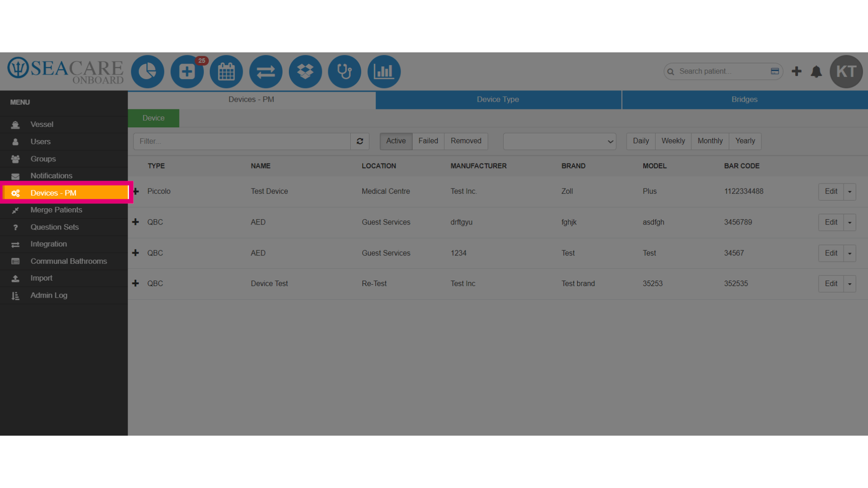Click Edit for the Piccolo Test Device row
Screen dimensions: 868x488
(x=831, y=192)
